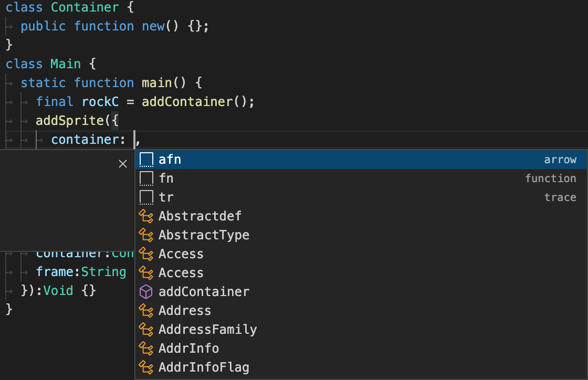The height and width of the screenshot is (380, 588).
Task: Click the fn function snippet icon
Action: click(146, 178)
